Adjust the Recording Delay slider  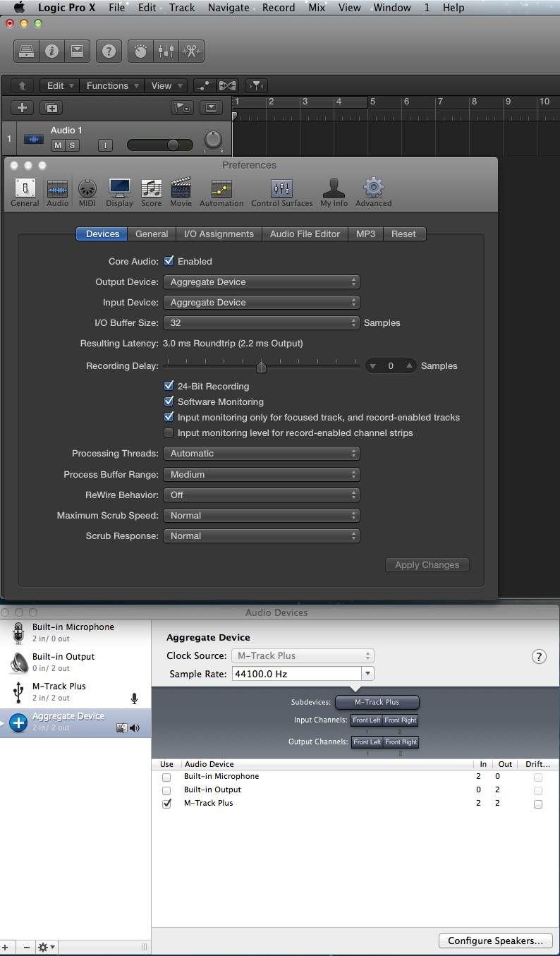(x=261, y=366)
